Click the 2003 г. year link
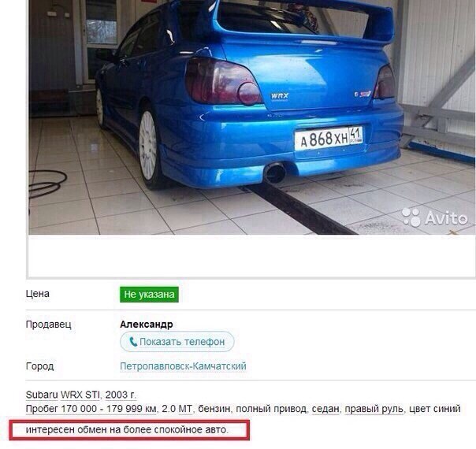This screenshot has height=449, width=476. 121,395
